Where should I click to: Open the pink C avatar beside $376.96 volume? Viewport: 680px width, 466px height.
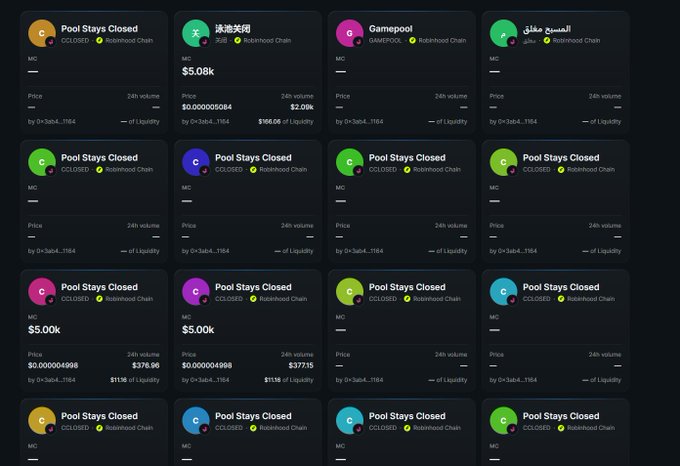pyautogui.click(x=42, y=291)
